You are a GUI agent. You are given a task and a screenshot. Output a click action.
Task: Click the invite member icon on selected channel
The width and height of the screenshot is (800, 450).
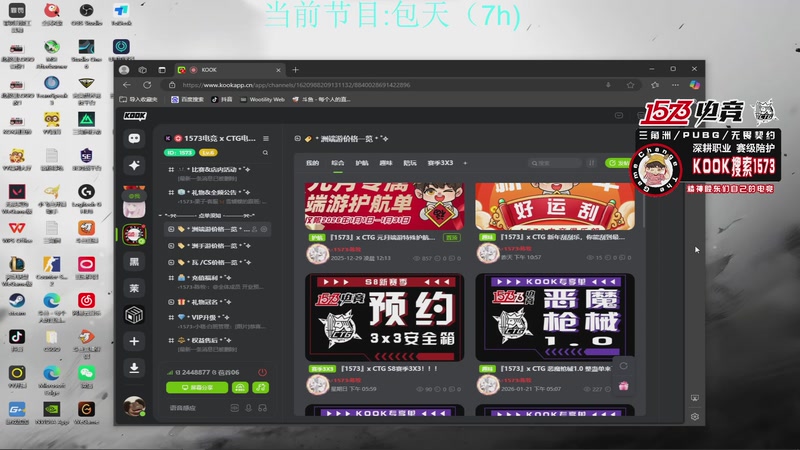tap(255, 230)
